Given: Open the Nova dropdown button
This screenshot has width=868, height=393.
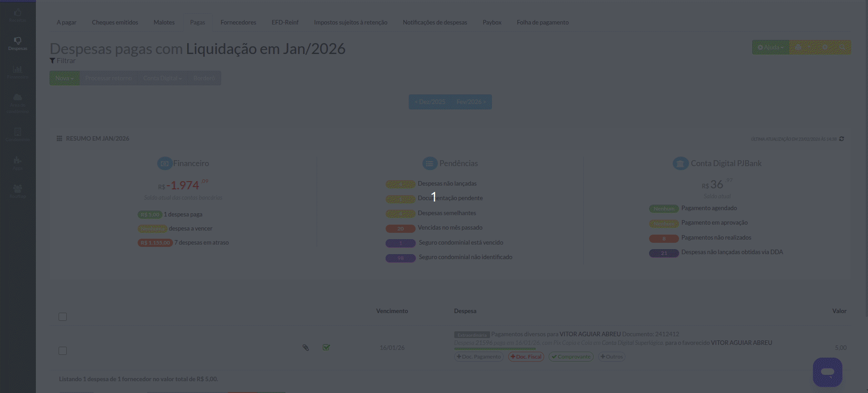Looking at the screenshot, I should coord(64,78).
